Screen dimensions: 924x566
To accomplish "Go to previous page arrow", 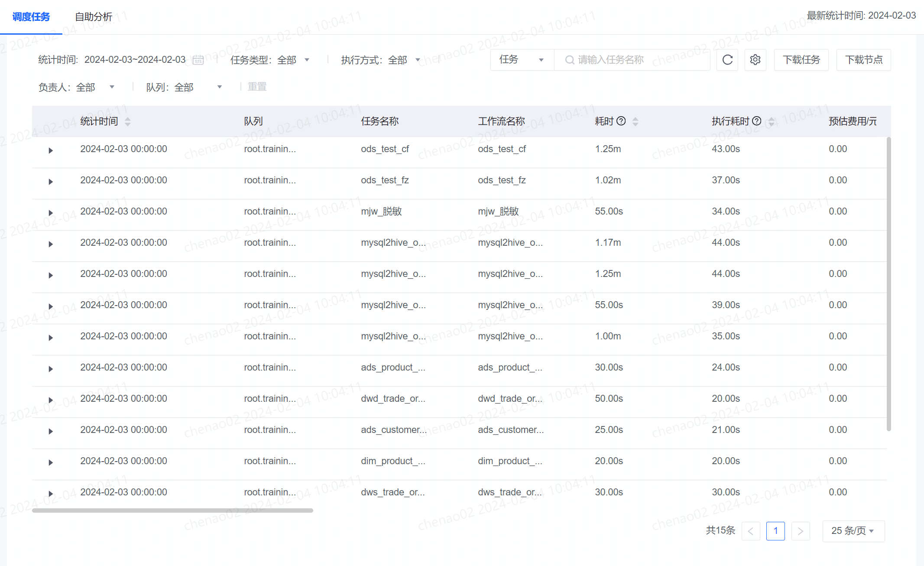I will [x=751, y=531].
